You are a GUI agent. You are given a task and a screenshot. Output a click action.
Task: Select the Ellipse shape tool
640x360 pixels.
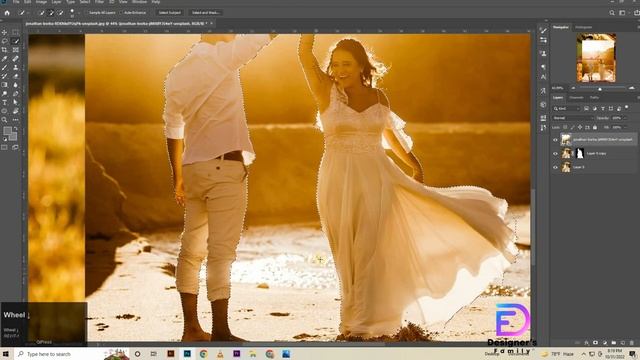click(4, 111)
